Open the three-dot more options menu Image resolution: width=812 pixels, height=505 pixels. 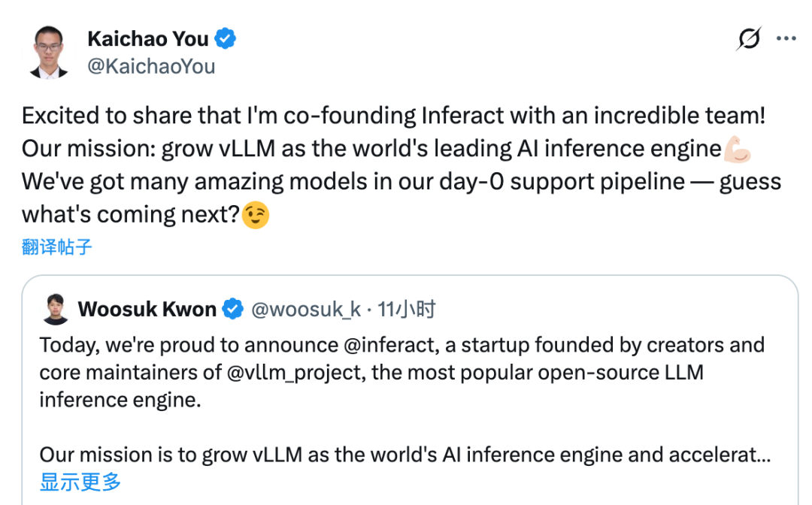(786, 39)
